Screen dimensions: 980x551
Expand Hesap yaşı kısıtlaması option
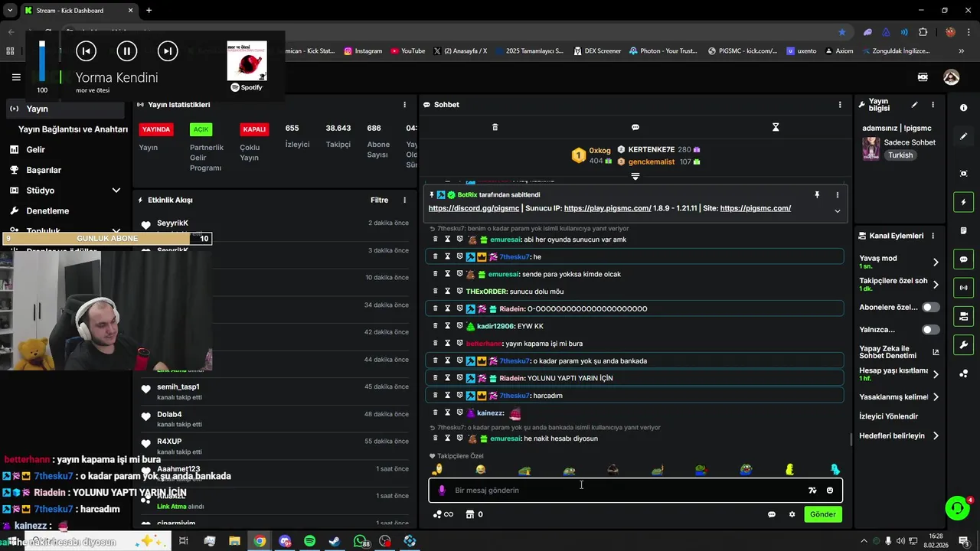tap(936, 374)
